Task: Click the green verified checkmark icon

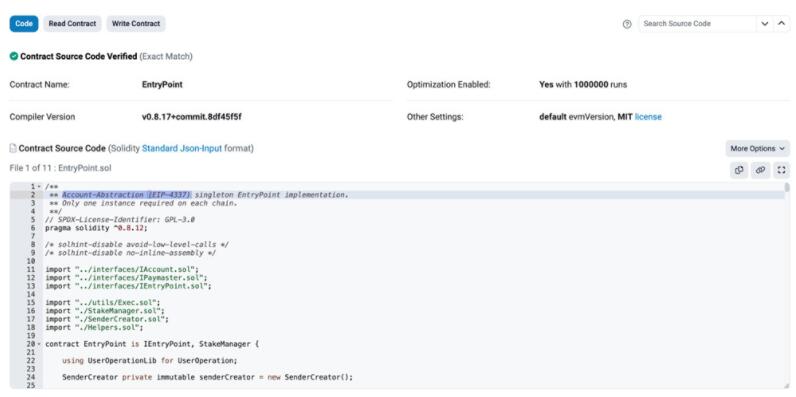Action: click(x=14, y=56)
